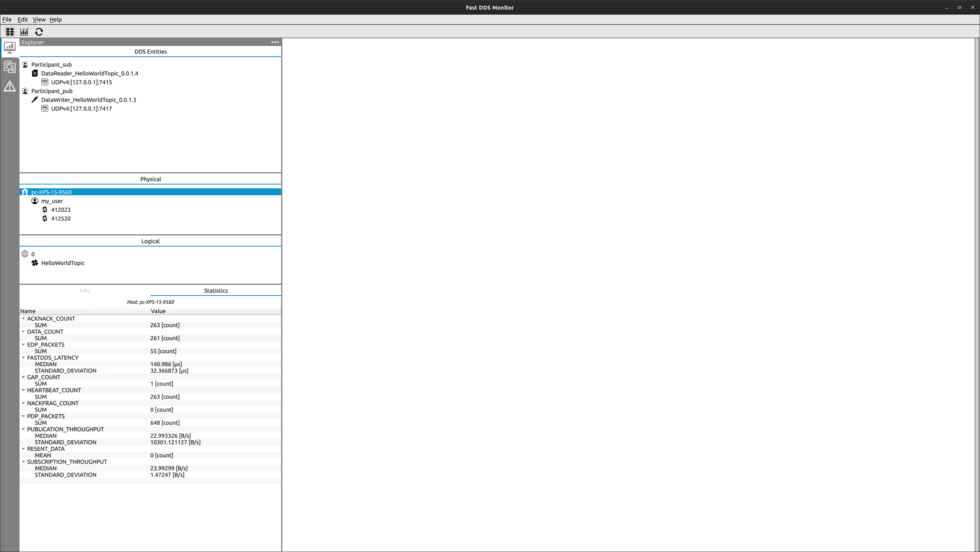Select locator UDPv4:[127.0.0.1]:7415
980x552 pixels.
click(x=81, y=82)
